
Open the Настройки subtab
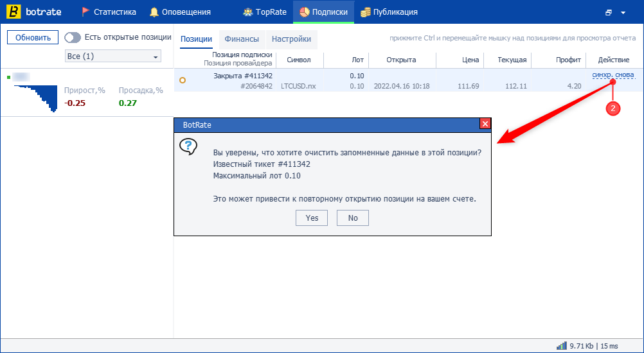[x=292, y=39]
